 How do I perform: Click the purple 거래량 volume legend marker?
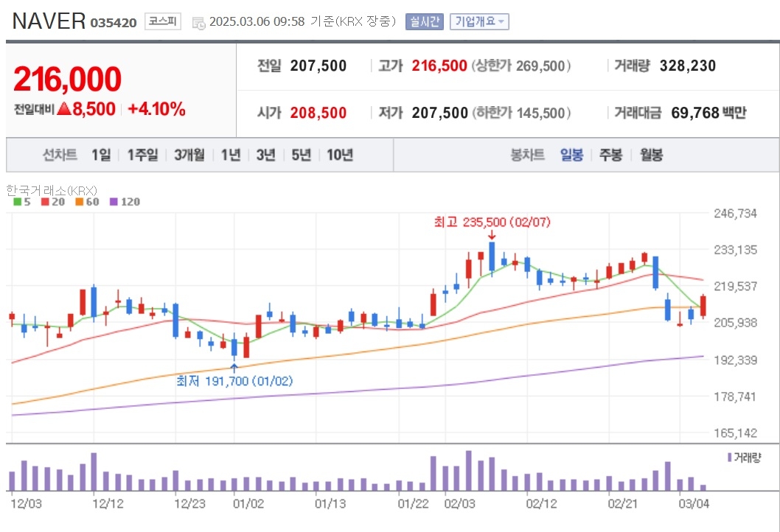(x=729, y=458)
